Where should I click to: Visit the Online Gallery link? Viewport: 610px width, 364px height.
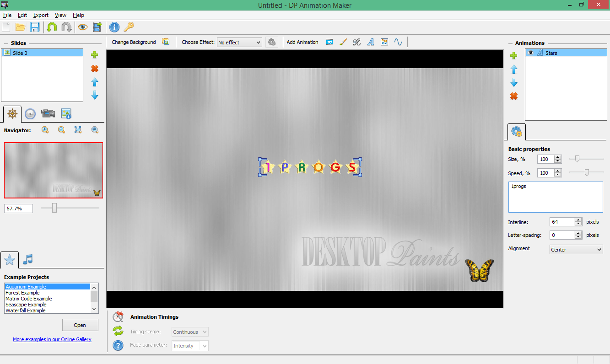52,339
